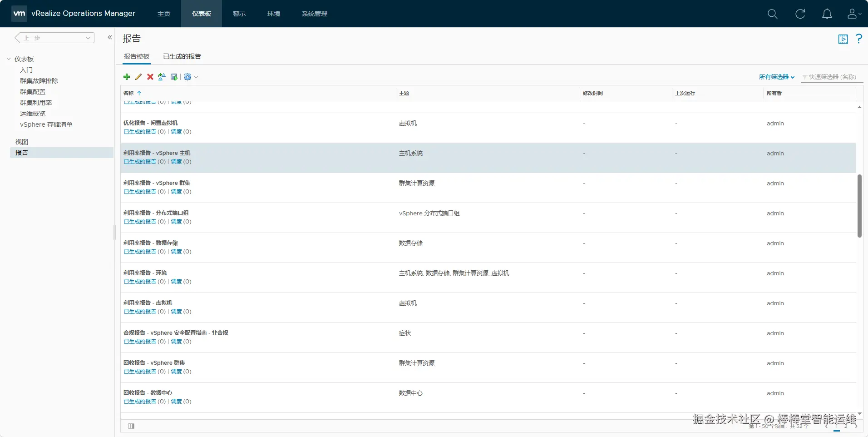
Task: Open the 系统管理 tab
Action: [x=315, y=14]
